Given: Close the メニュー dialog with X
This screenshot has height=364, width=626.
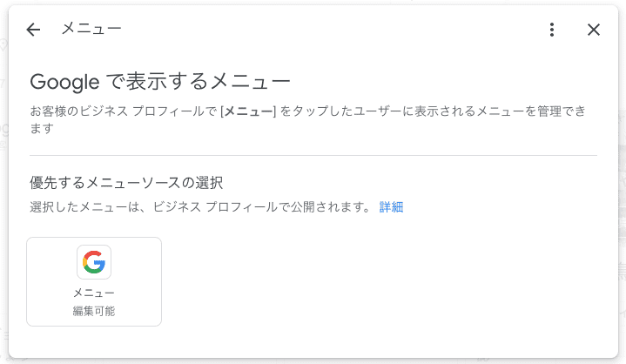Looking at the screenshot, I should coord(594,30).
